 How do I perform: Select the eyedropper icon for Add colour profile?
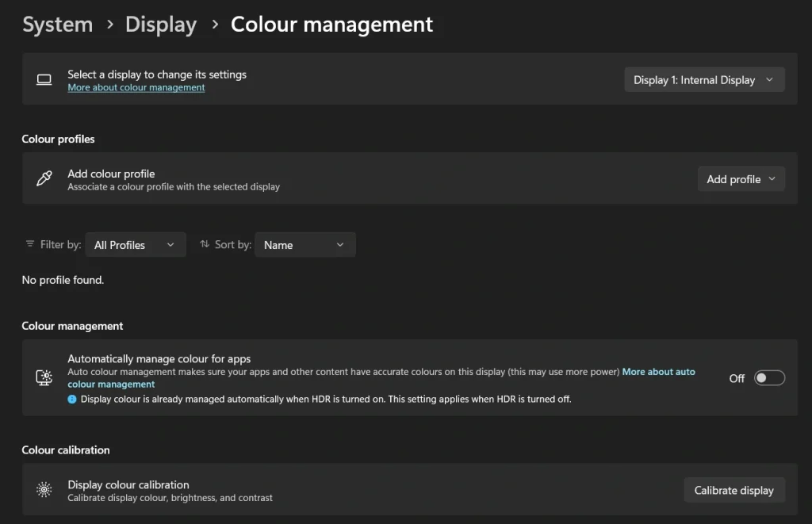[x=44, y=178]
